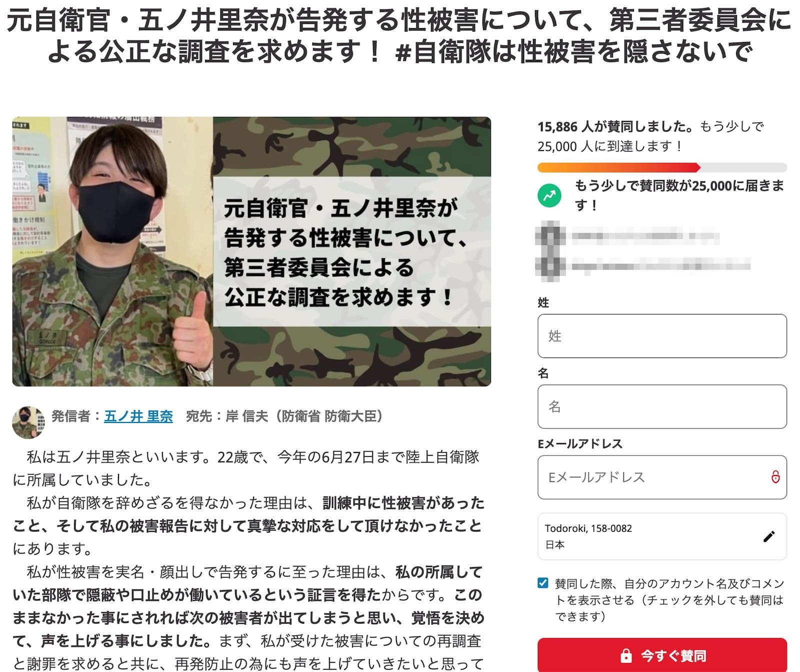
Task: Click the green trending arrow icon
Action: point(549,195)
